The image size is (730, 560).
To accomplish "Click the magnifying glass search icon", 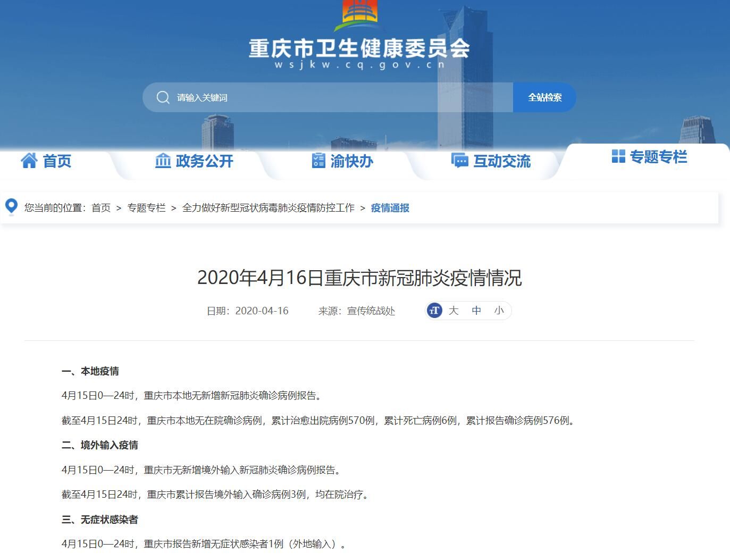I will pos(163,97).
